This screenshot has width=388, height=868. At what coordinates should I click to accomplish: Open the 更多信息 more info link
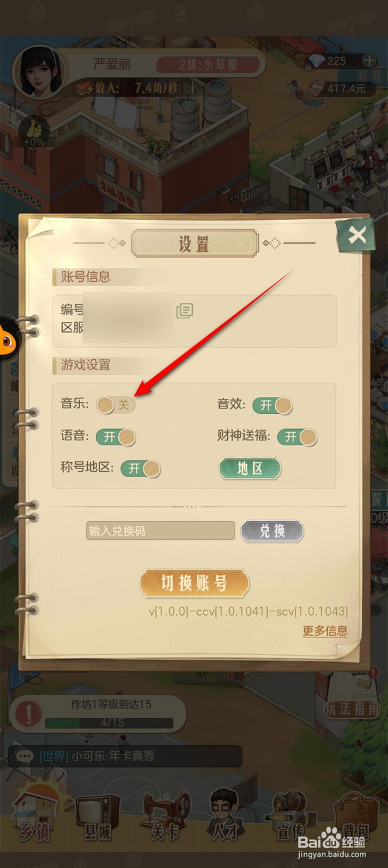(325, 631)
